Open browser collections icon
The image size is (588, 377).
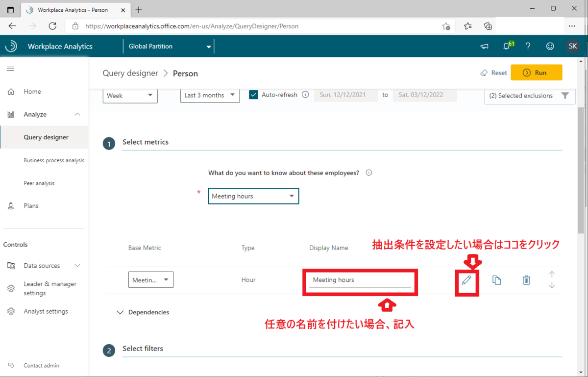pyautogui.click(x=488, y=26)
